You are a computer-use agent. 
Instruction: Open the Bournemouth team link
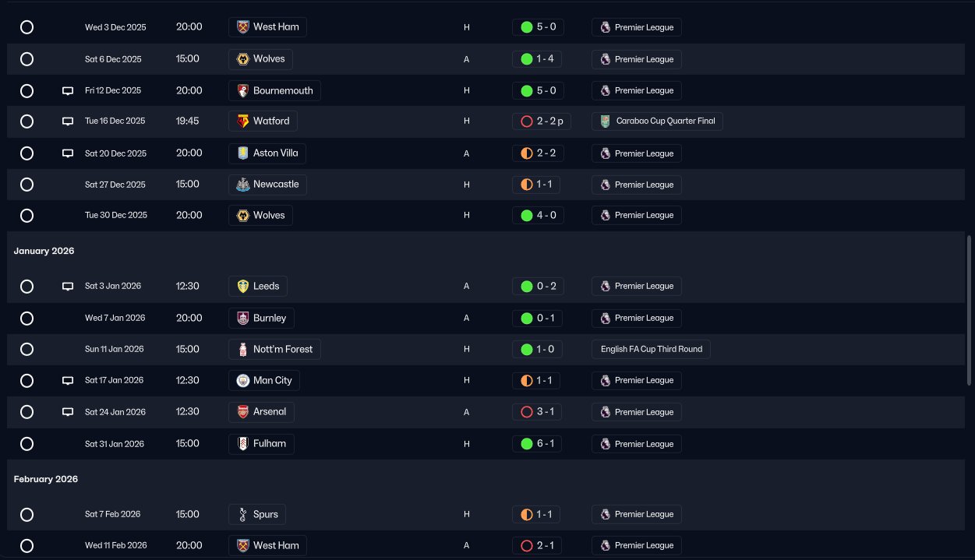coord(282,91)
